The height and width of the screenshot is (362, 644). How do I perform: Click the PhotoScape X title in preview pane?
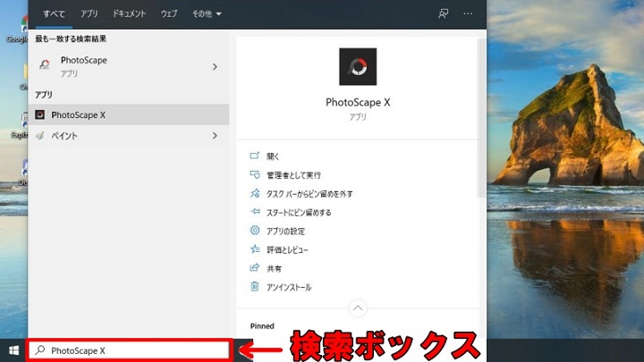(358, 102)
